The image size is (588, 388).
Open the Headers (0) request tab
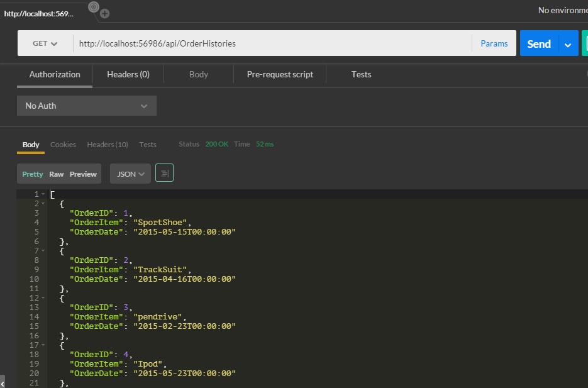coord(128,74)
